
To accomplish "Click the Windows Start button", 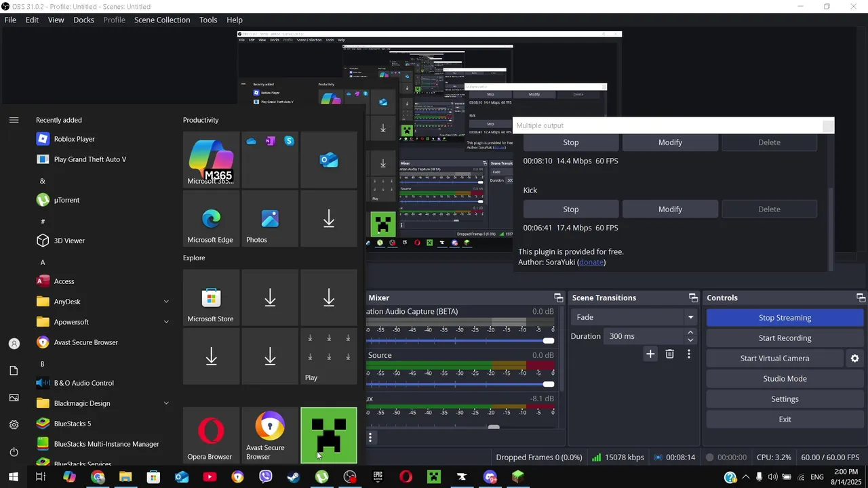I will [x=14, y=477].
